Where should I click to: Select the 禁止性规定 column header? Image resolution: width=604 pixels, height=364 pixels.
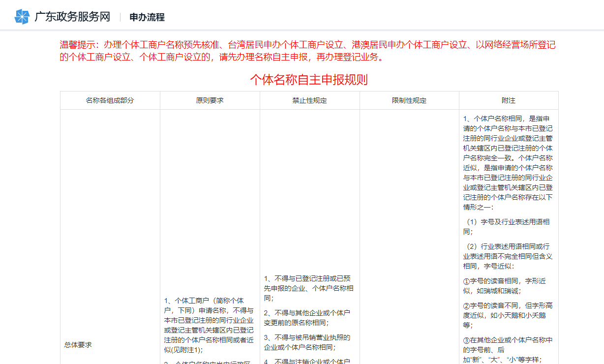coord(309,100)
